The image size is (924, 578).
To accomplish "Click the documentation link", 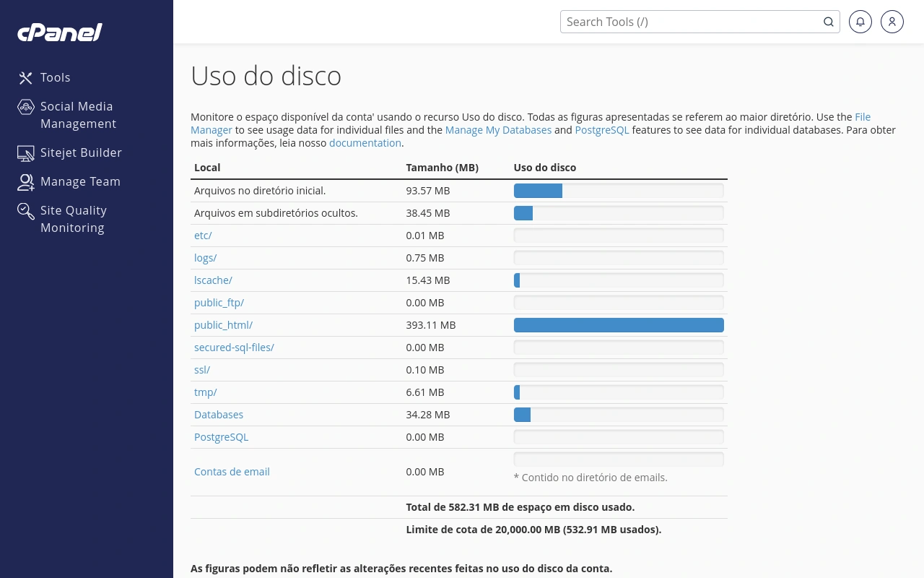I will (x=365, y=142).
